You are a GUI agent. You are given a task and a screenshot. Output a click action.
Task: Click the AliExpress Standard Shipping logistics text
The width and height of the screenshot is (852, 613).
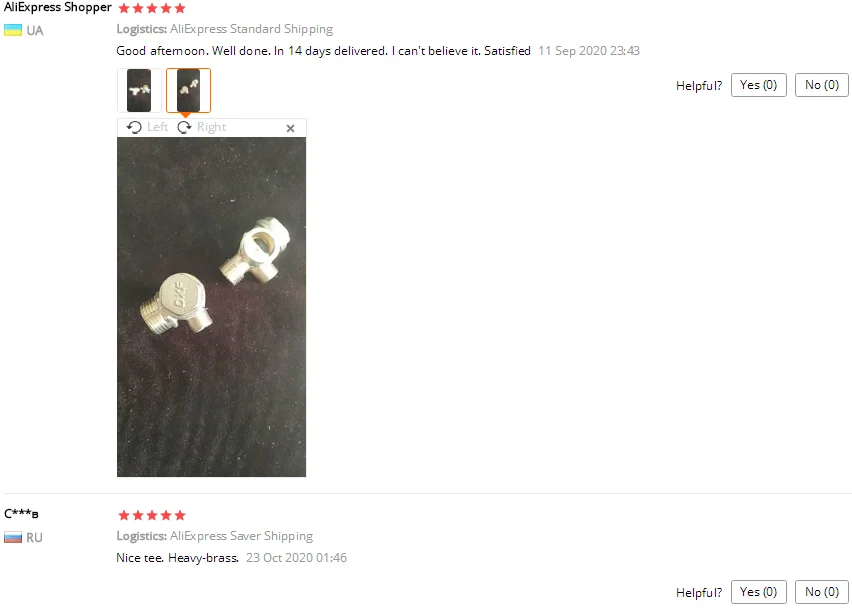[x=252, y=29]
